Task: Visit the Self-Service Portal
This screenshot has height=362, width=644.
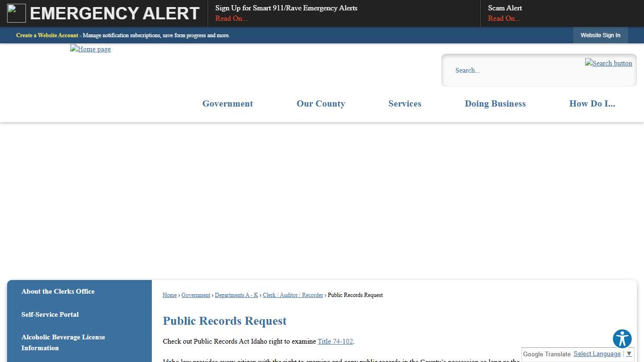Action: 50,314
